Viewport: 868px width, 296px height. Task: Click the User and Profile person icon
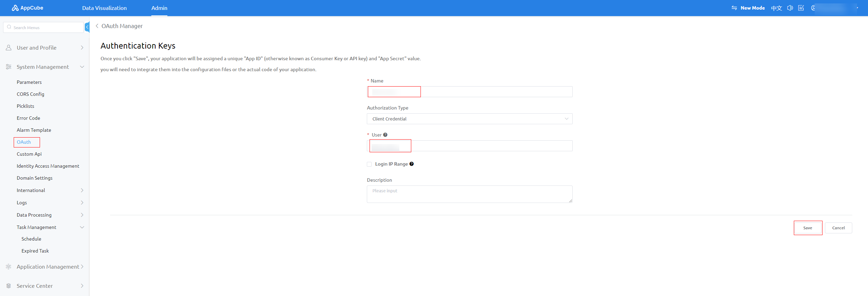(x=9, y=48)
